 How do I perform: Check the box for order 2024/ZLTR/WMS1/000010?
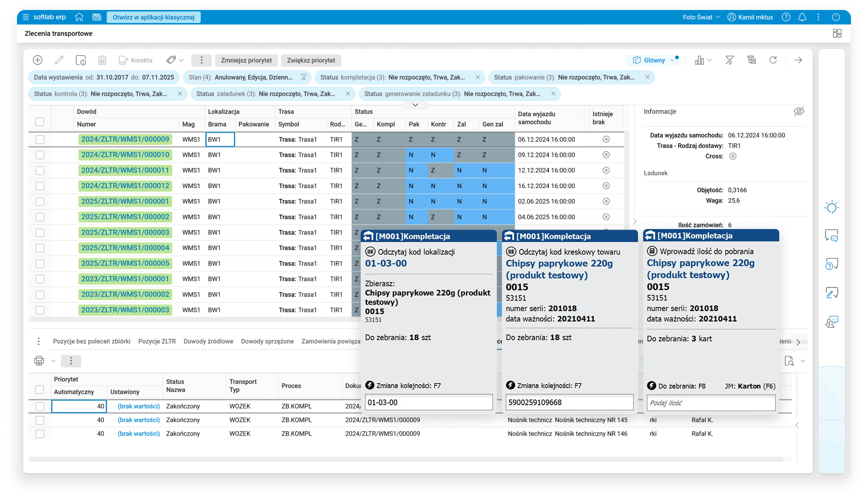click(x=40, y=155)
